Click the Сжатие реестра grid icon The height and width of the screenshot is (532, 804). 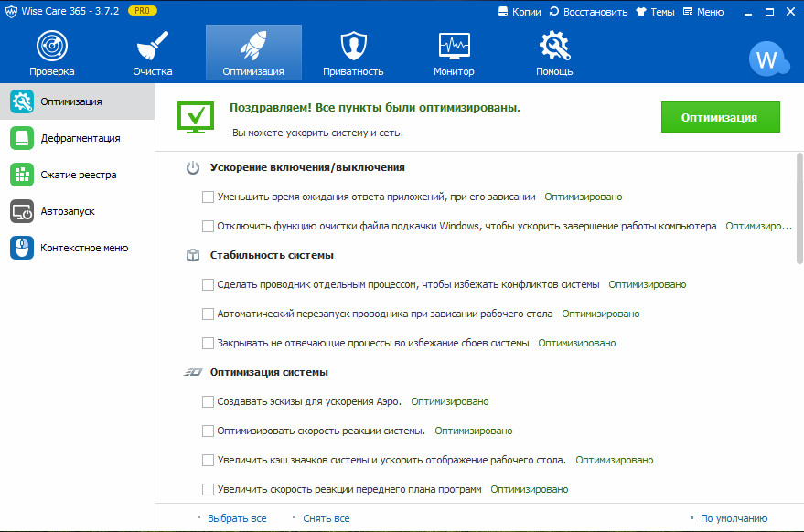(22, 175)
